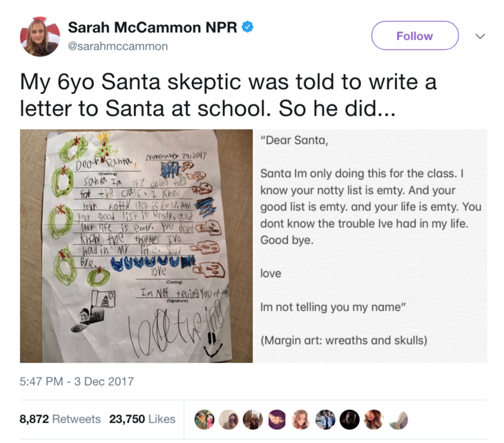
Task: Open the typed "Dear Santa" transcription image
Action: (371, 245)
